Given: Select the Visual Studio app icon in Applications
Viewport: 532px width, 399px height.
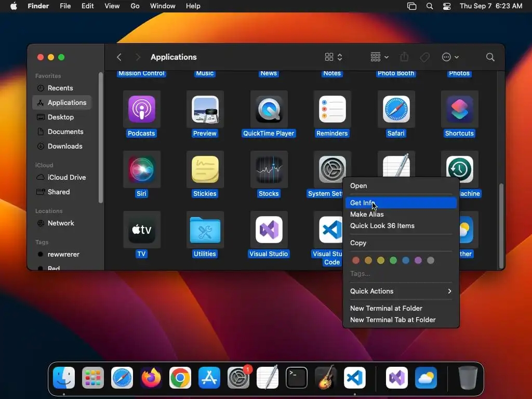Looking at the screenshot, I should click(x=269, y=230).
